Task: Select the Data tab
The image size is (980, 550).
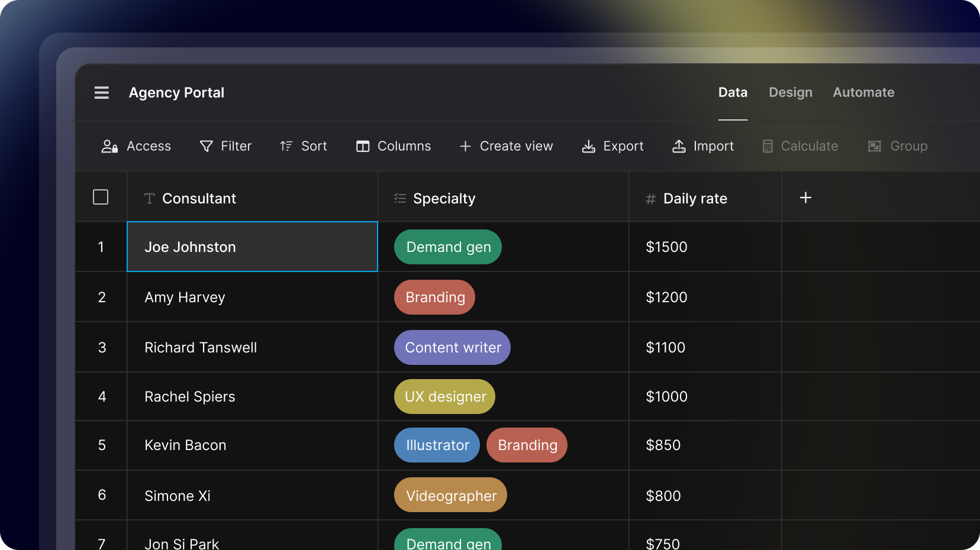Action: 733,92
